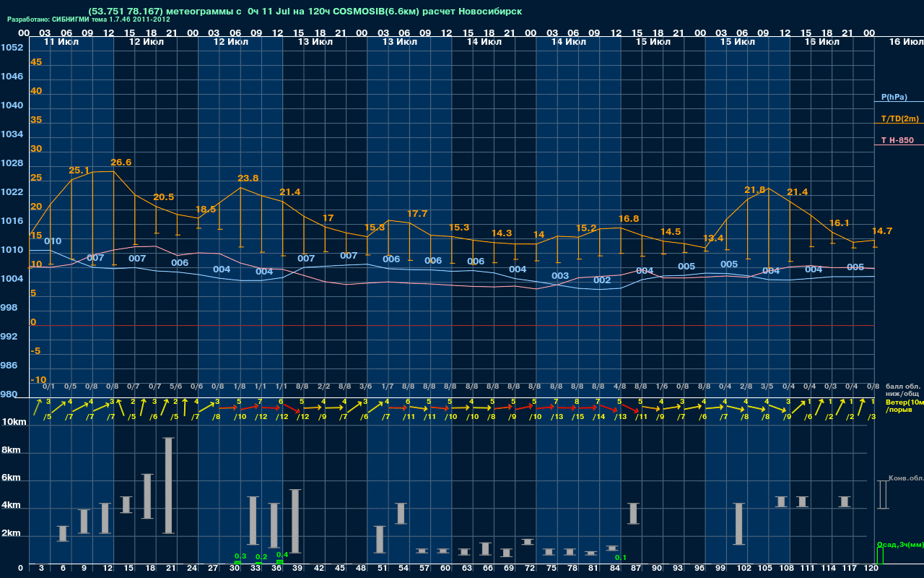Click the 14.3 temperature value

(502, 233)
